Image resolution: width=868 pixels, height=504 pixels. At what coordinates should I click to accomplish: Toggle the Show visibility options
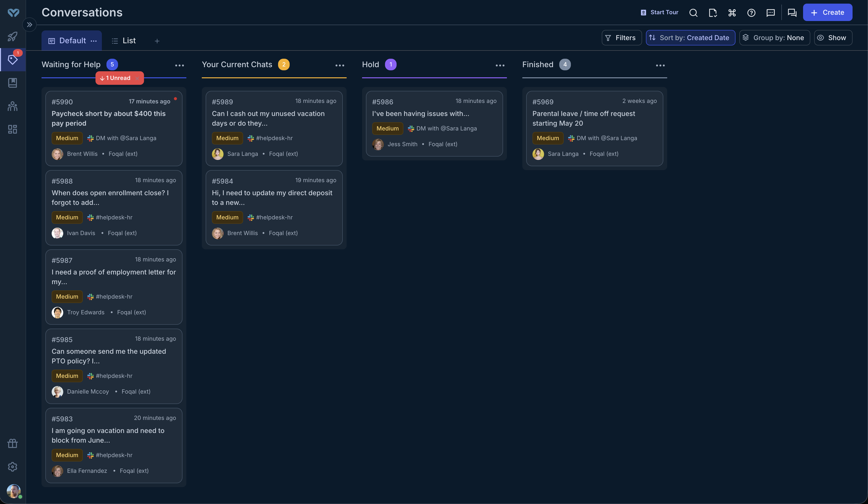833,38
